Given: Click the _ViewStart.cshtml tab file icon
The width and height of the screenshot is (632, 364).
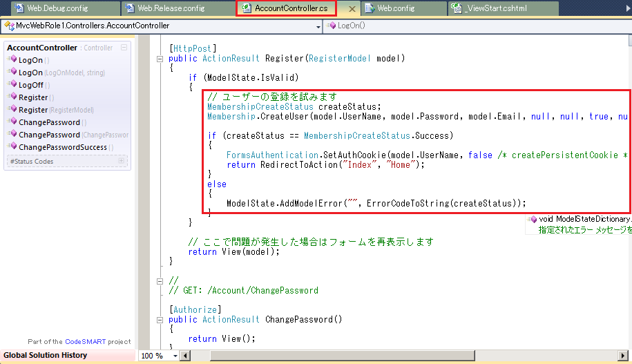Looking at the screenshot, I should click(457, 8).
